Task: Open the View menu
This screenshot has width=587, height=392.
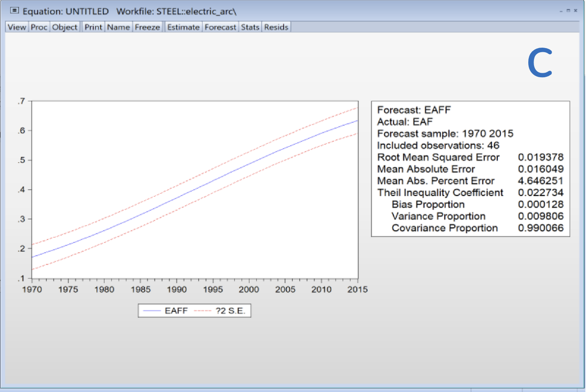Action: pyautogui.click(x=17, y=27)
